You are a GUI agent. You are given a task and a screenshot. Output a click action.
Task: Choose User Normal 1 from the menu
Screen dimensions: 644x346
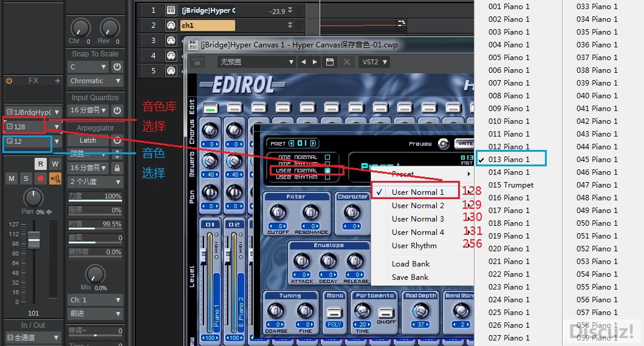click(418, 192)
